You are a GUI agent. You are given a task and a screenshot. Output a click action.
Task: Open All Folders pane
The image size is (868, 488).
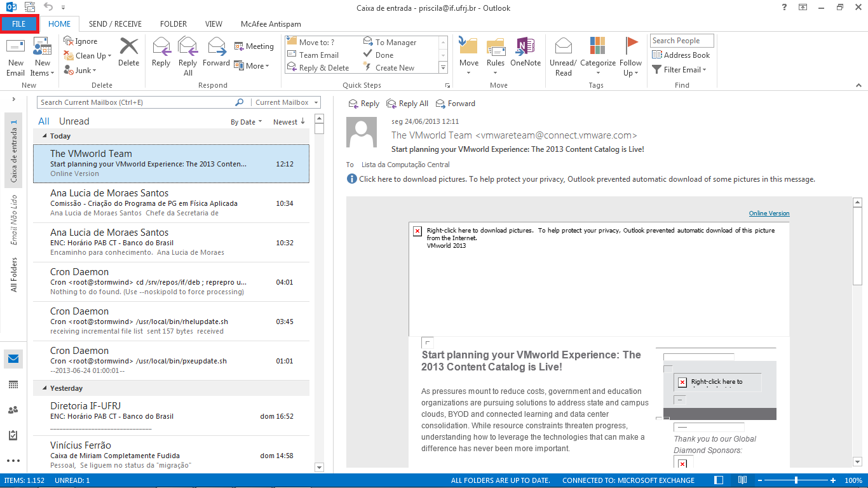pyautogui.click(x=13, y=274)
